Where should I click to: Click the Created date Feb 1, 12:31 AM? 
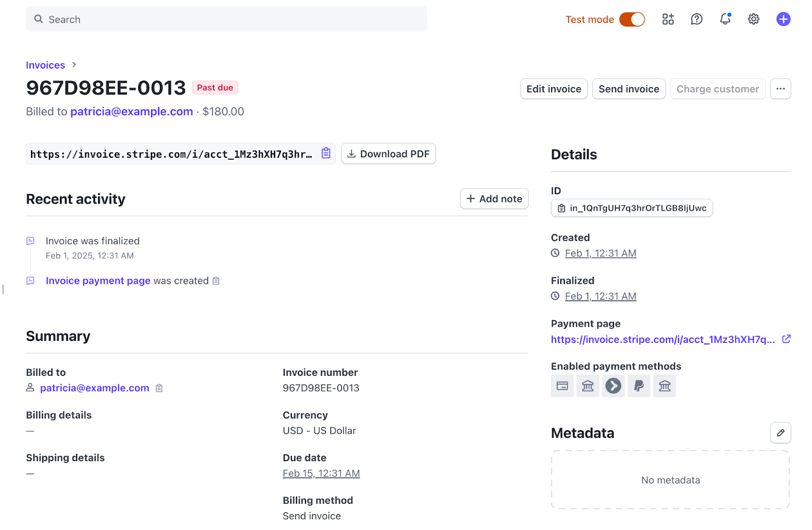(600, 253)
